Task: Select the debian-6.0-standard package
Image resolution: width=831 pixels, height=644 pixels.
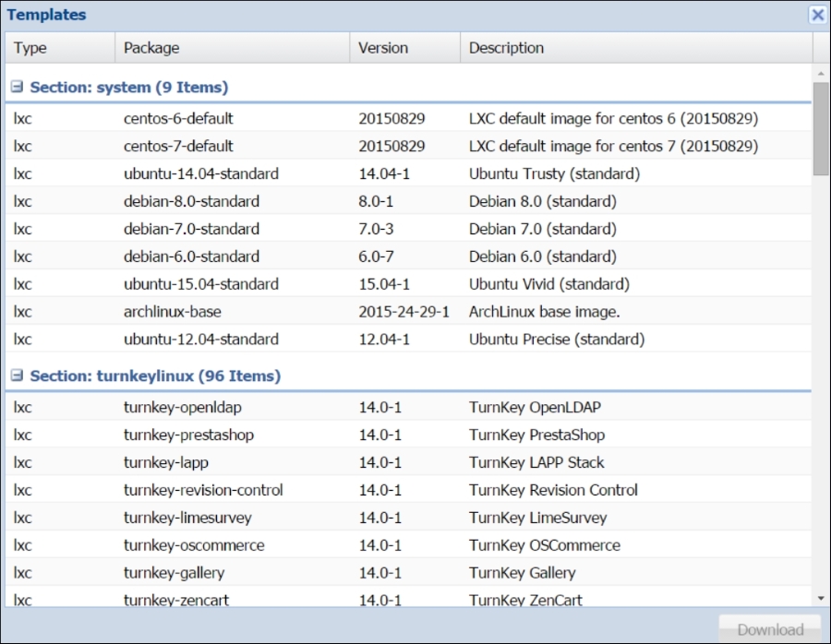Action: click(x=191, y=256)
